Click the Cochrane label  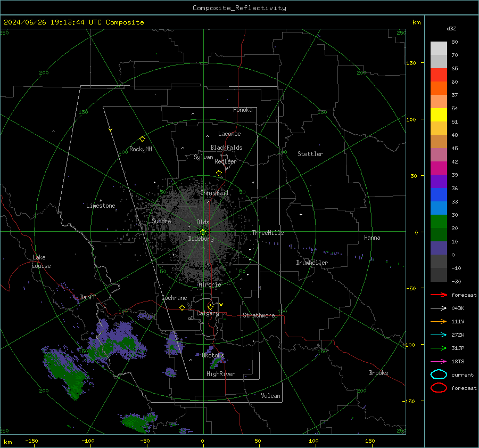click(x=174, y=298)
